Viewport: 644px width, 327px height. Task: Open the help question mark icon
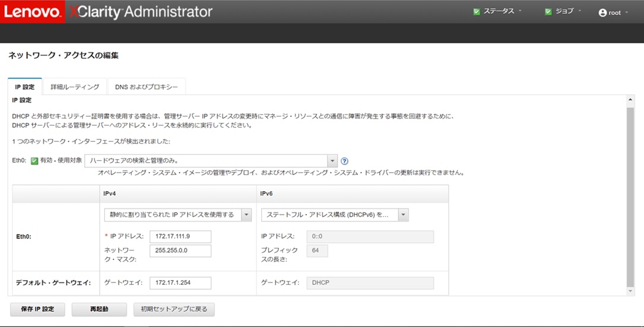pyautogui.click(x=344, y=161)
